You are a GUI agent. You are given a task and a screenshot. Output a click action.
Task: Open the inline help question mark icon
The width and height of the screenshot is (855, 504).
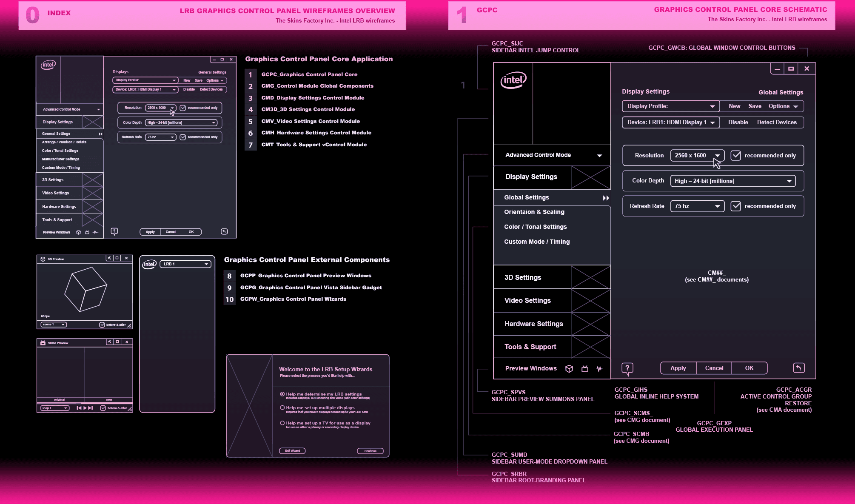(627, 368)
